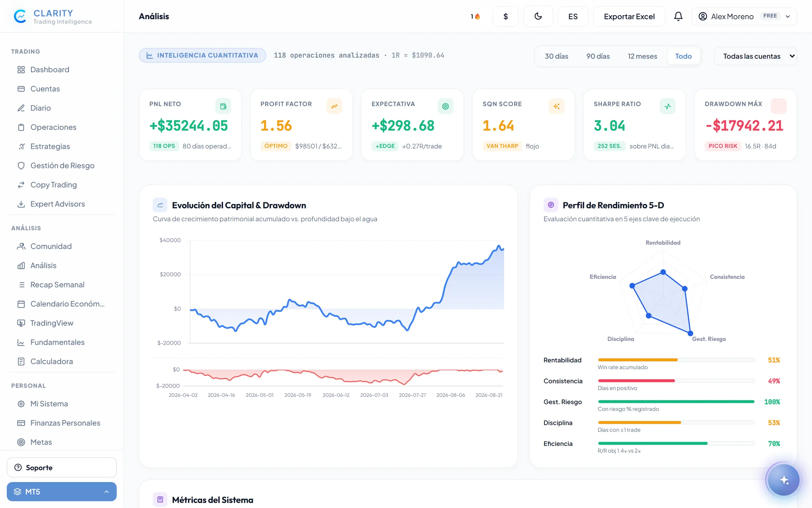
Task: Select the 30 días range
Action: coord(556,56)
